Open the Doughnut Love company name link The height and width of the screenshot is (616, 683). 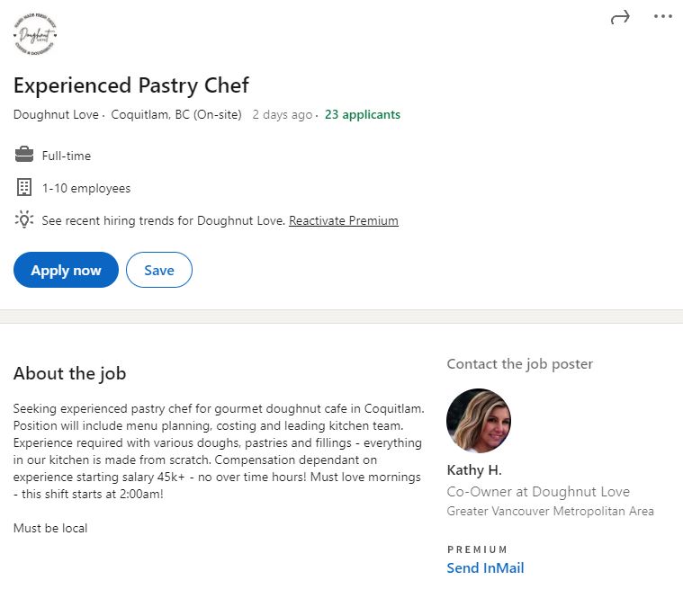[56, 114]
